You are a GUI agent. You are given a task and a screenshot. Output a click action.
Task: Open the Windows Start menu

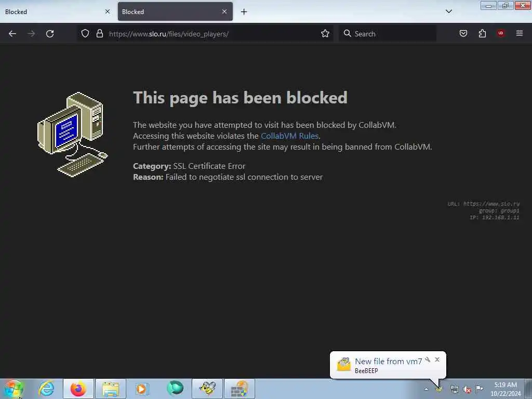[x=14, y=389]
